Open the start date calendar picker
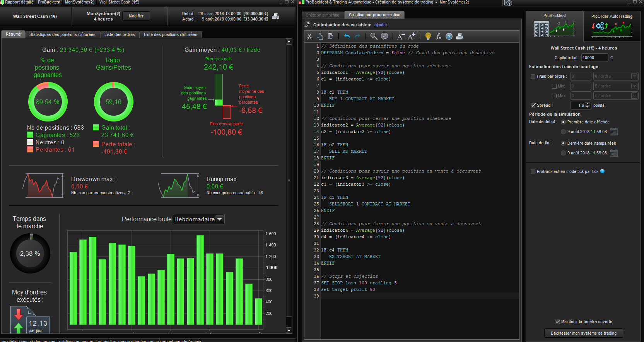The height and width of the screenshot is (342, 644). pos(614,132)
